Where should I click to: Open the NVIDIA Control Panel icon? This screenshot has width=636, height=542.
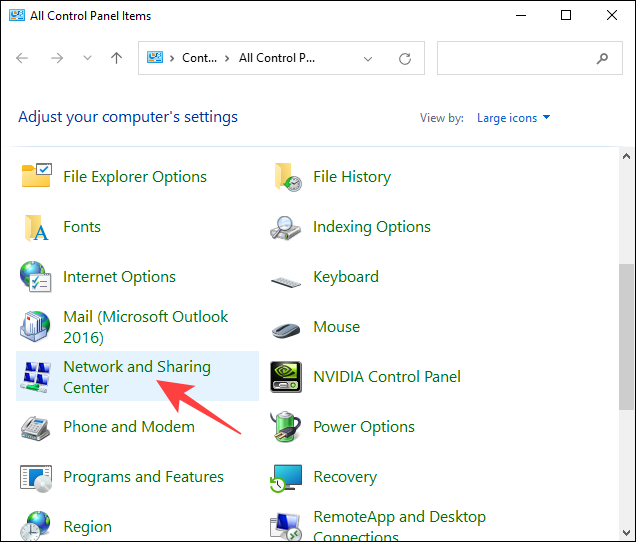(287, 377)
